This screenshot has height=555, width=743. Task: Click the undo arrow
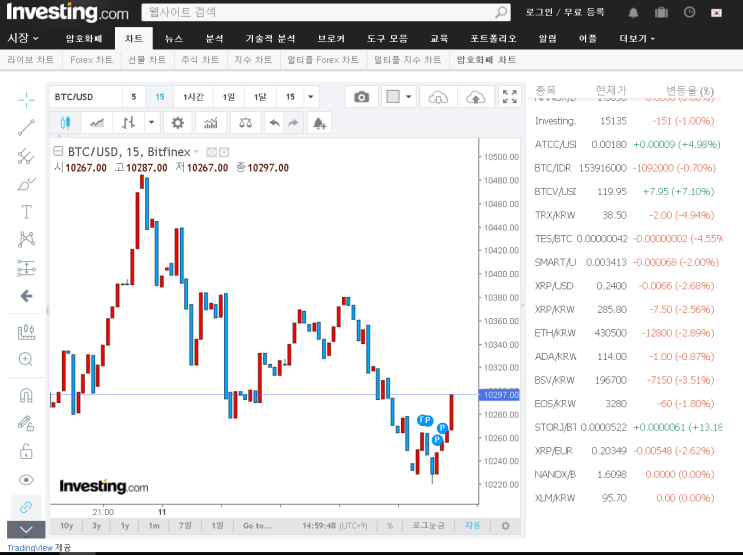274,123
